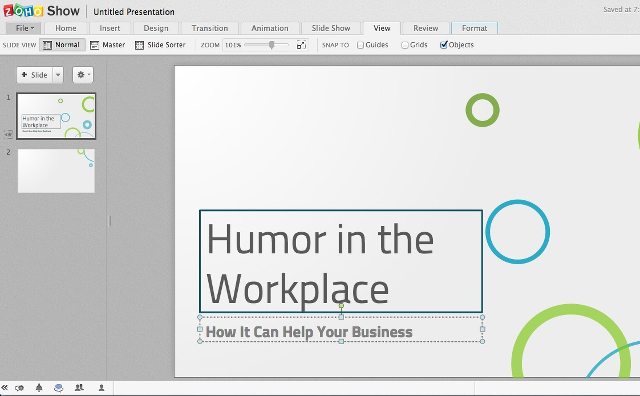The image size is (640, 396).
Task: Open the notifications bell icon
Action: pos(39,387)
